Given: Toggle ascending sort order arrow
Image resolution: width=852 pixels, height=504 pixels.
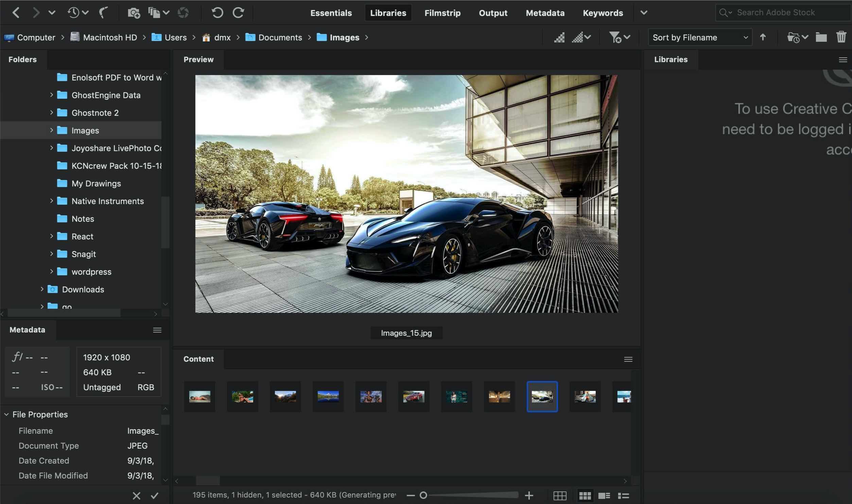Looking at the screenshot, I should 763,37.
